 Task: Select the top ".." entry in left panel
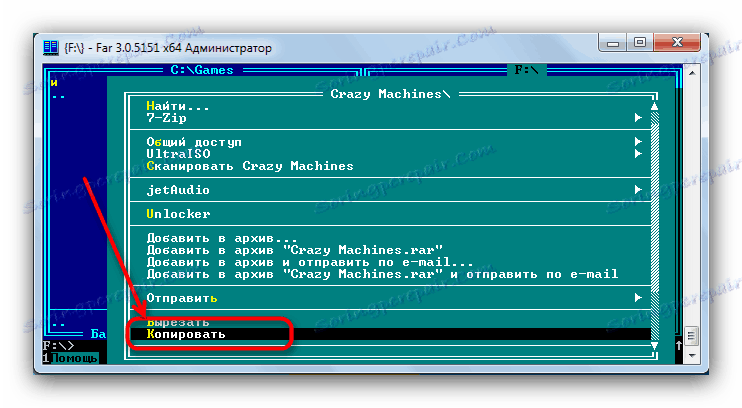(59, 96)
